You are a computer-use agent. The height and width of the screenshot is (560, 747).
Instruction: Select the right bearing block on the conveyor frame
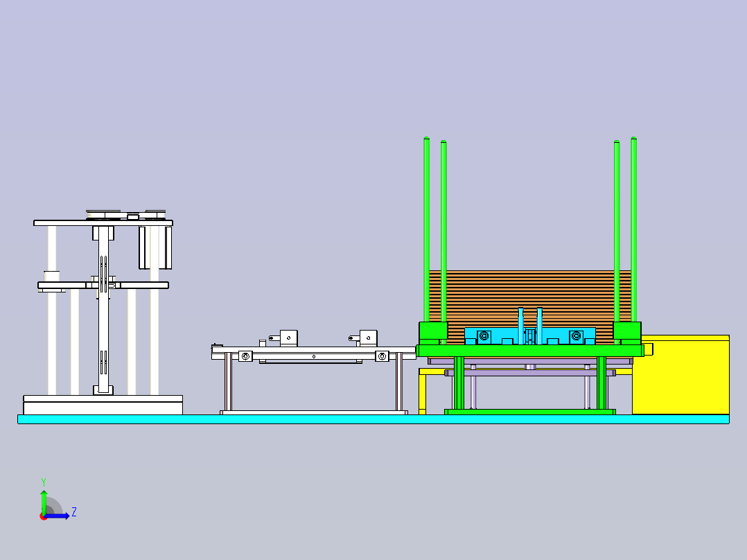382,356
